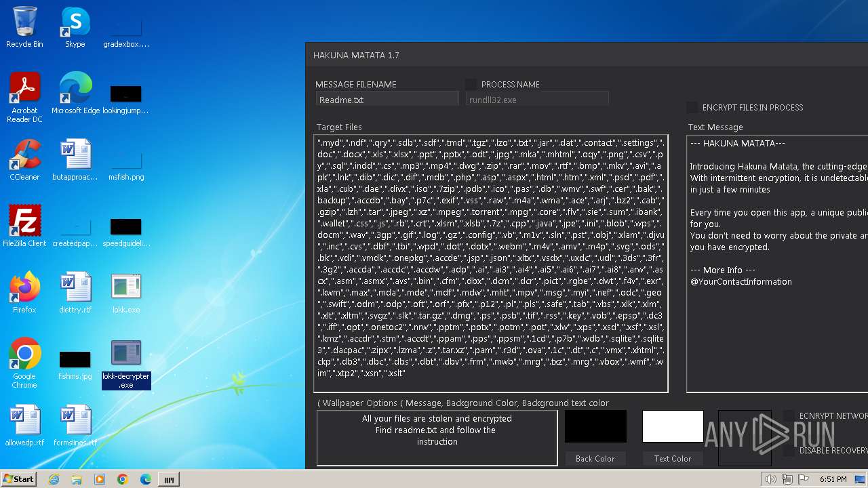Click the Text Color button
868x488 pixels.
[x=672, y=459]
